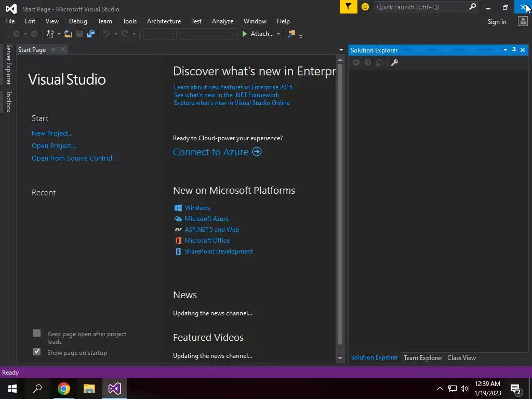Open New Project dropdown arrow in toolbar
The width and height of the screenshot is (532, 399).
point(59,34)
